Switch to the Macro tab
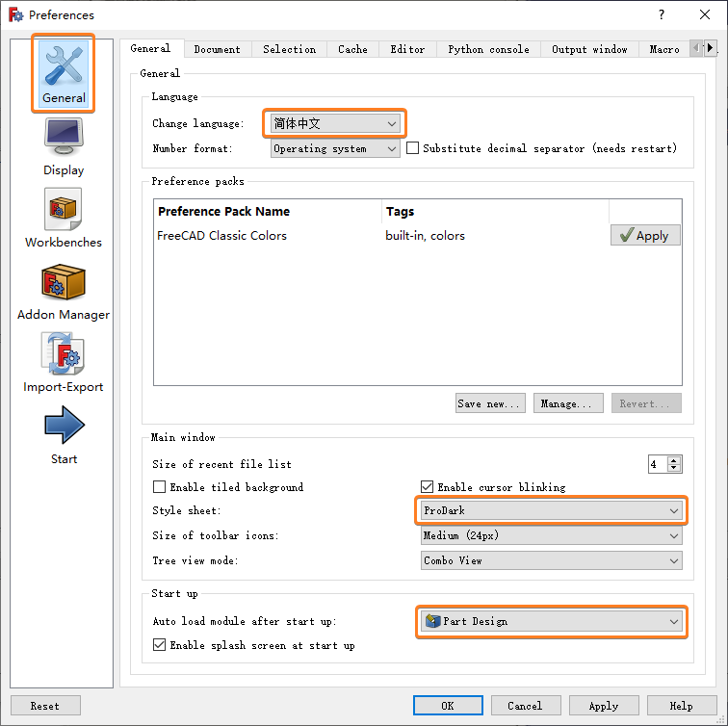This screenshot has height=726, width=728. pyautogui.click(x=664, y=49)
